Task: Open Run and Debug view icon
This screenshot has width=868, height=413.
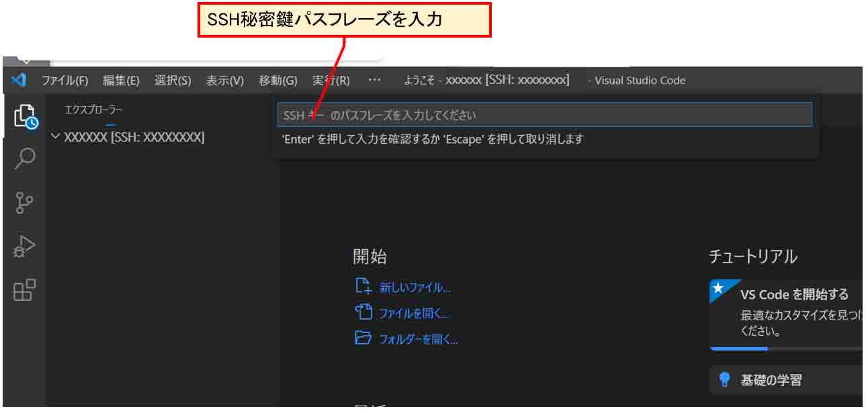Action: (25, 246)
